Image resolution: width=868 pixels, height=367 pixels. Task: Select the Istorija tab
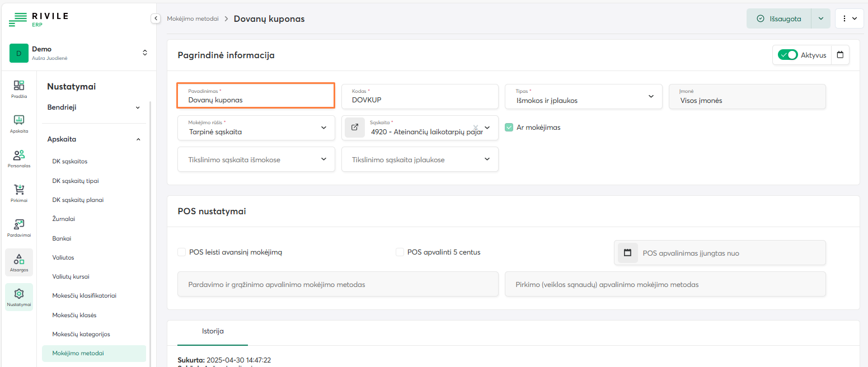pos(213,331)
